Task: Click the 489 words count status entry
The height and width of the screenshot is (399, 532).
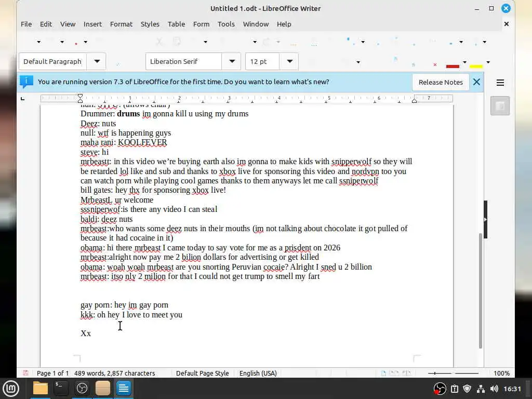Action: point(115,373)
